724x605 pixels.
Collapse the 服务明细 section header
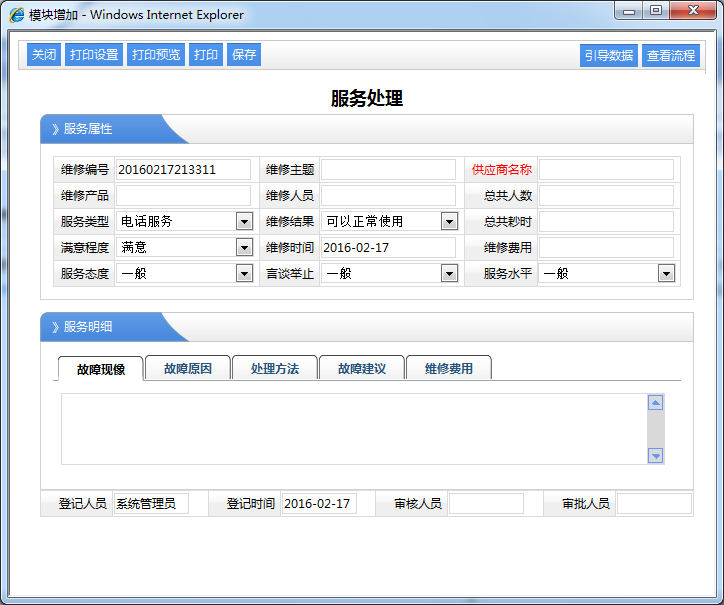coord(88,327)
